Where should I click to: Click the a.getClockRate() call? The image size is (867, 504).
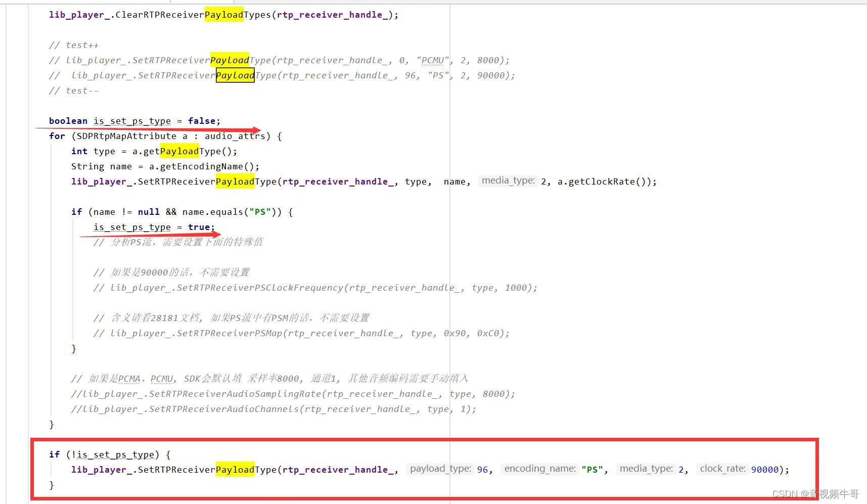pos(604,181)
